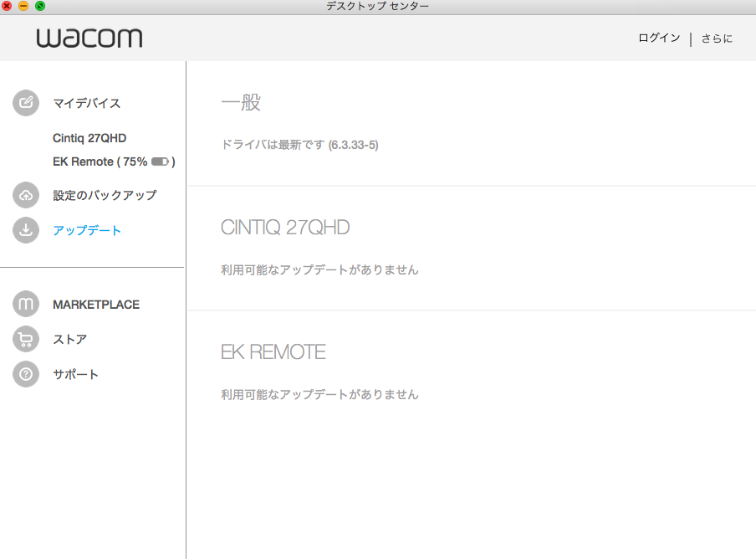Select Cintiq 27QHD device entry
The image size is (756, 559).
pos(89,138)
